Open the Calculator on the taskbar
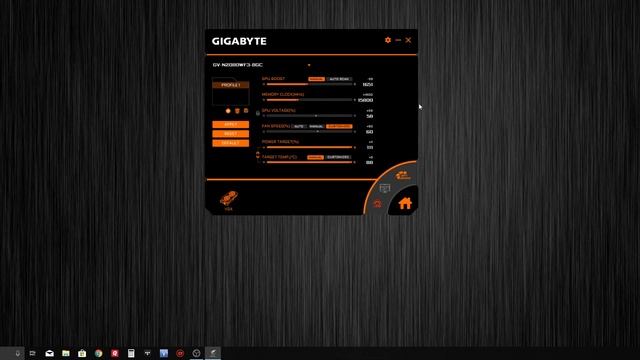This screenshot has height=360, width=640. 131,353
